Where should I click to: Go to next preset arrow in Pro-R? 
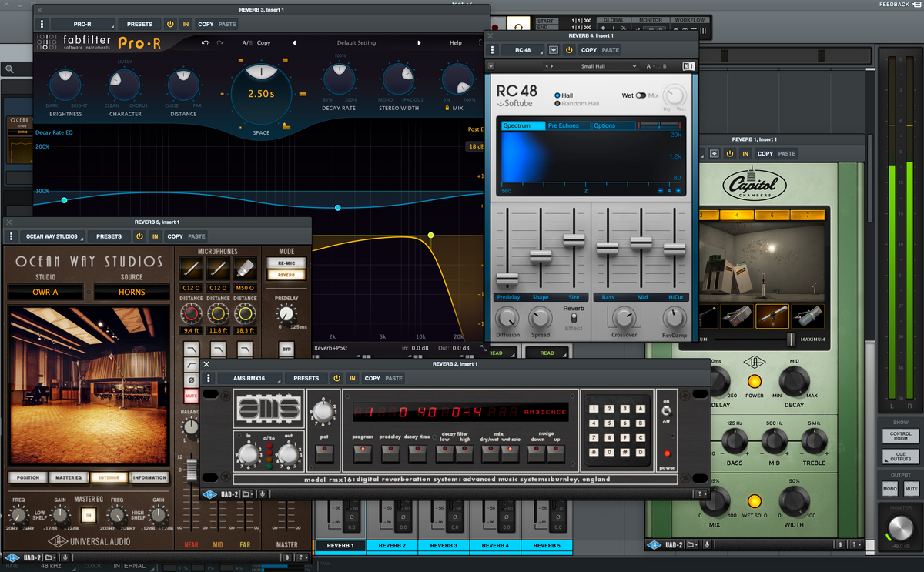click(x=420, y=43)
